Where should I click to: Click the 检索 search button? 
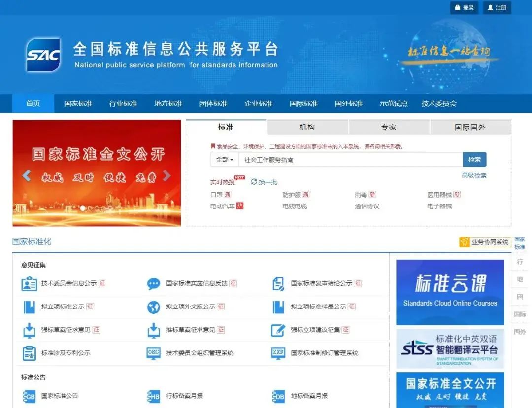coord(475,160)
